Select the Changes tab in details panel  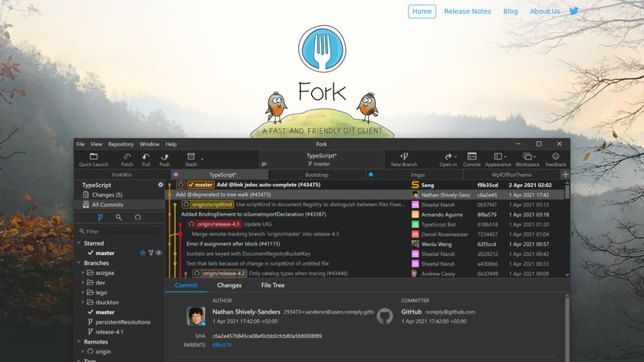coord(229,285)
